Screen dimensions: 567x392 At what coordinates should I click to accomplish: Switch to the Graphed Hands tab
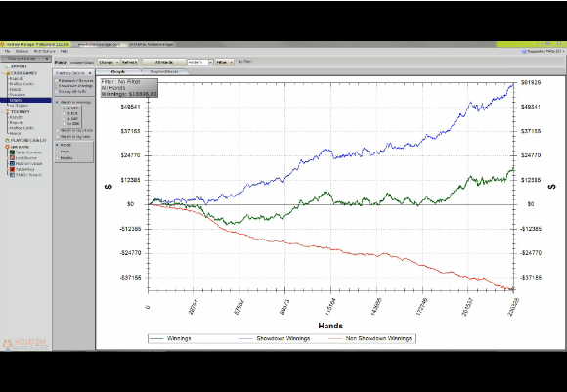[x=164, y=72]
